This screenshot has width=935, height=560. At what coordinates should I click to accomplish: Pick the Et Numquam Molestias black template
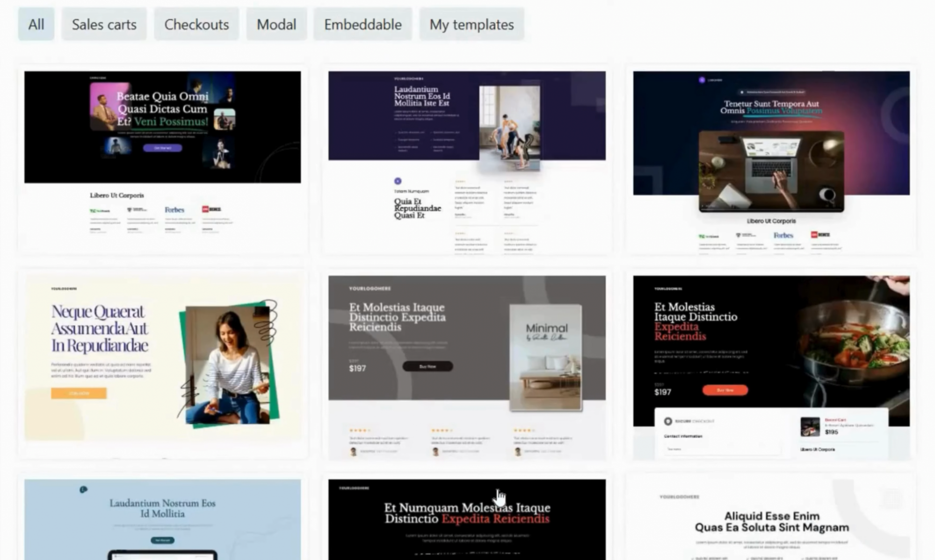pos(467,519)
